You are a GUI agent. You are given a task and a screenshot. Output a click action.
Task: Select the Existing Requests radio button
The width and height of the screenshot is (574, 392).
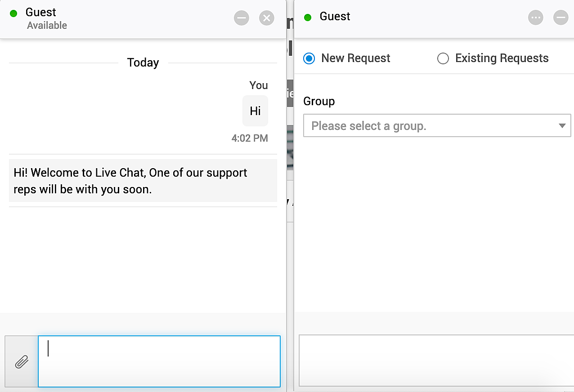443,58
